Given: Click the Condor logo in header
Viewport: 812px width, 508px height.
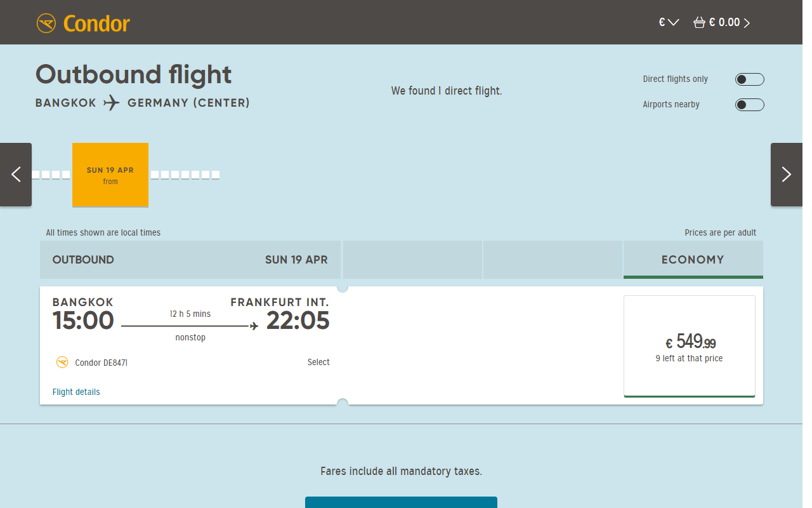Looking at the screenshot, I should click(x=83, y=23).
